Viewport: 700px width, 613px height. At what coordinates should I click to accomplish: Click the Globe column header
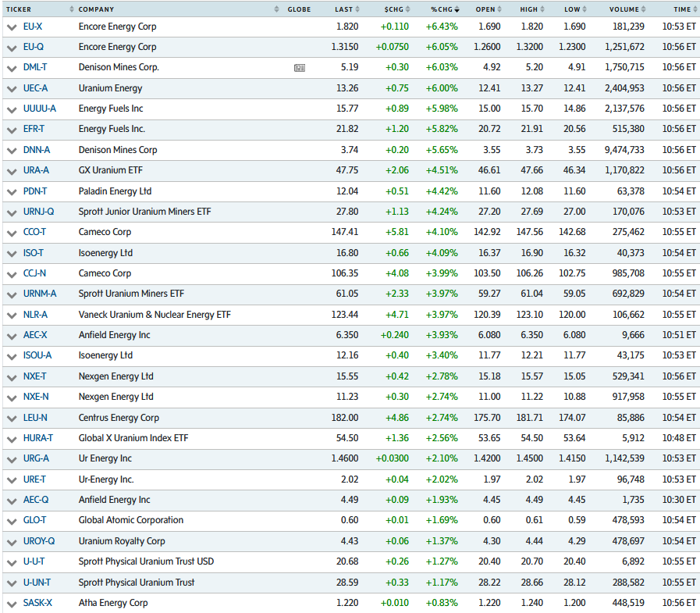(299, 9)
